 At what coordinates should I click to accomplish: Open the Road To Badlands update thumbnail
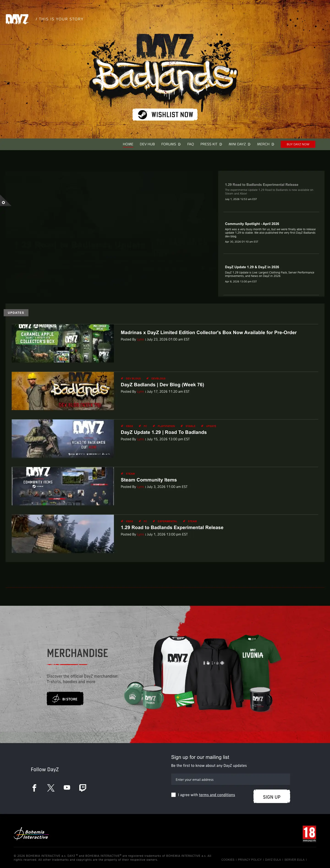tap(63, 438)
